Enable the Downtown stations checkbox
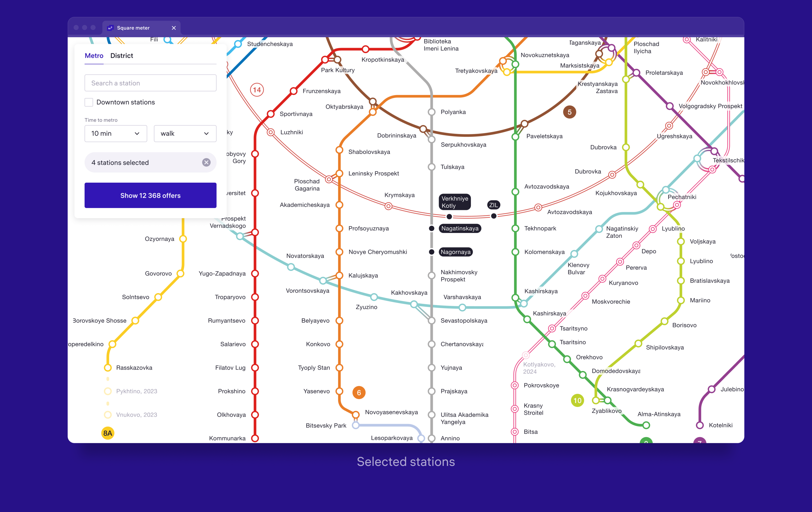 (89, 102)
